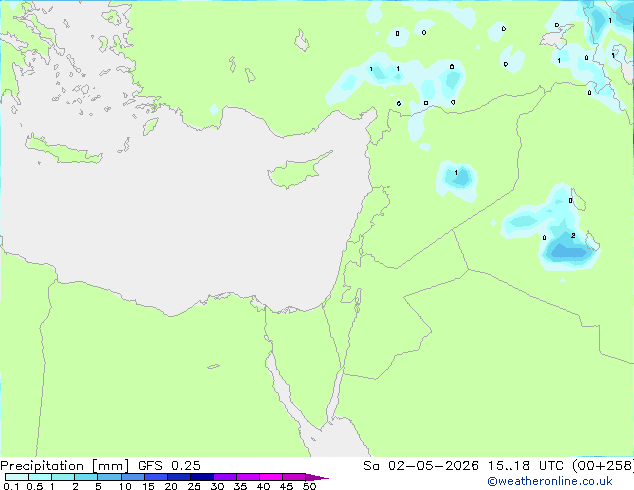Click the "50" legend scale label
Screen dimensions: 634x490
(x=309, y=486)
